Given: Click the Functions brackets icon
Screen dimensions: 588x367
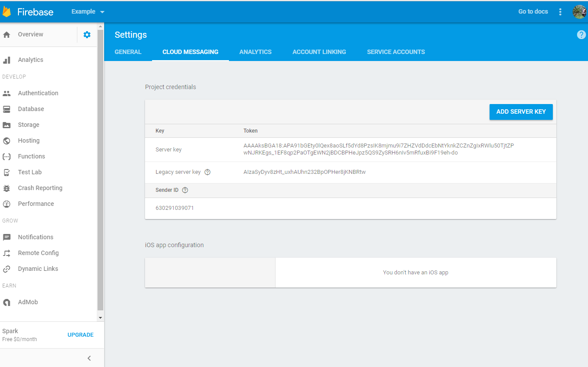Looking at the screenshot, I should click(7, 157).
